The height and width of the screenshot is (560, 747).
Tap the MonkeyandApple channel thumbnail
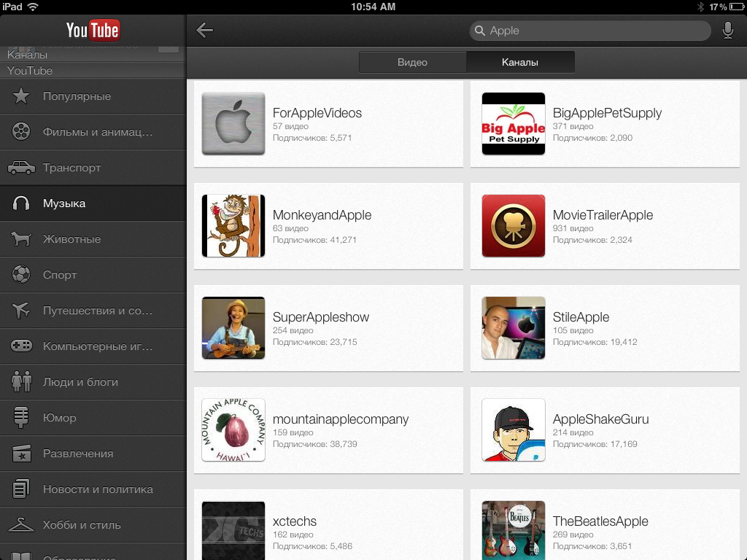(x=233, y=226)
